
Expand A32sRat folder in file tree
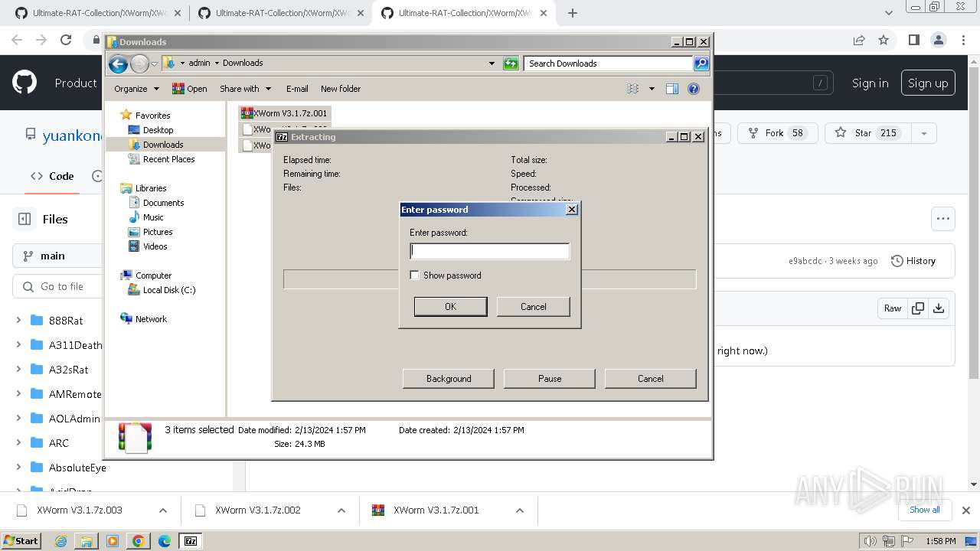click(x=19, y=370)
